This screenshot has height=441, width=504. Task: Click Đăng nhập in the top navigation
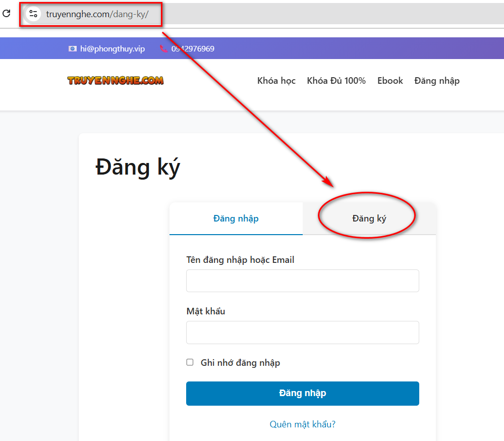coord(436,81)
